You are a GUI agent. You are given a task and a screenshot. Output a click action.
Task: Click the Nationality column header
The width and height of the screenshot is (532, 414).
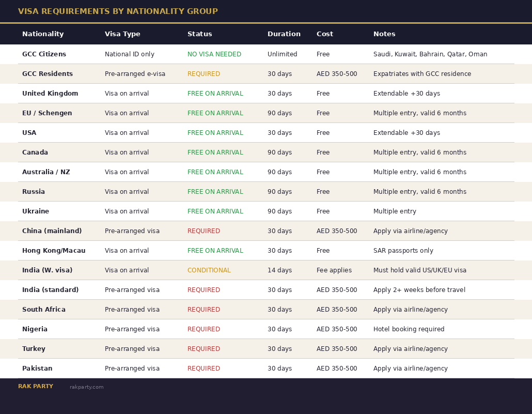click(43, 34)
